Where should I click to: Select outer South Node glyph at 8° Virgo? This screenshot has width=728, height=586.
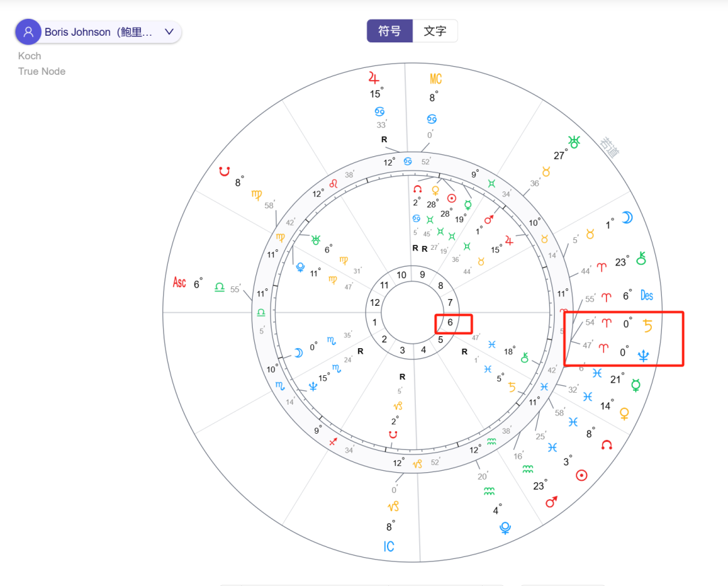(x=224, y=172)
